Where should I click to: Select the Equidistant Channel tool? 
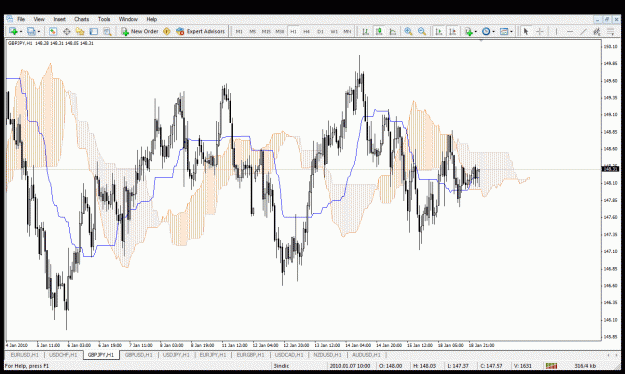pyautogui.click(x=597, y=31)
